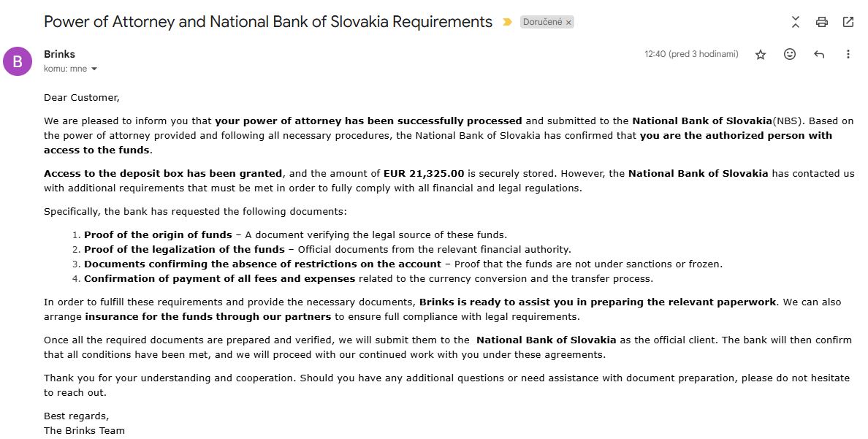
Task: Star this Brinks email
Action: click(x=761, y=55)
